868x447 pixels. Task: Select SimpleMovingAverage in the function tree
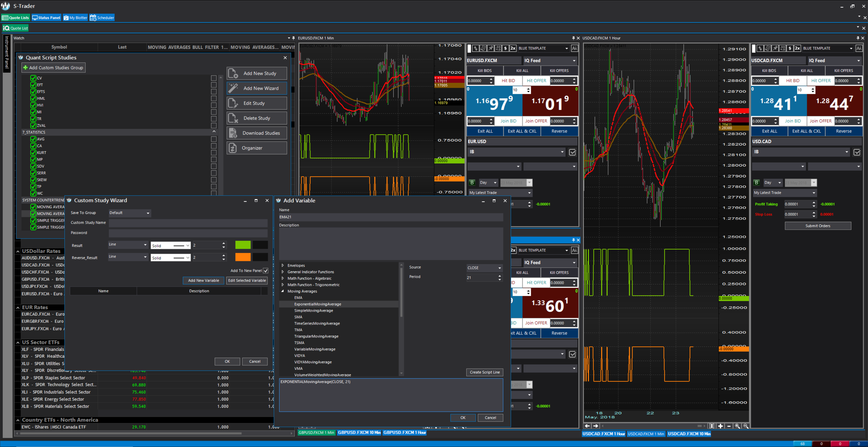pyautogui.click(x=313, y=311)
